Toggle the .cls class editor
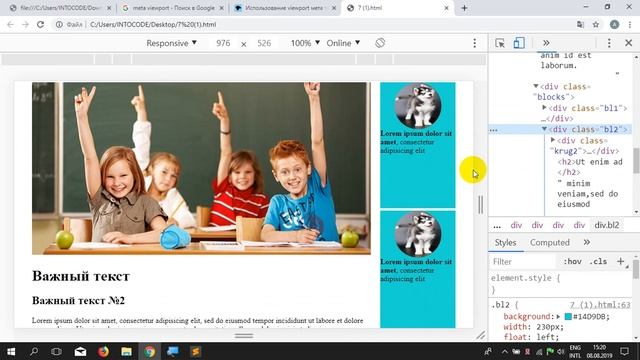 (598, 262)
